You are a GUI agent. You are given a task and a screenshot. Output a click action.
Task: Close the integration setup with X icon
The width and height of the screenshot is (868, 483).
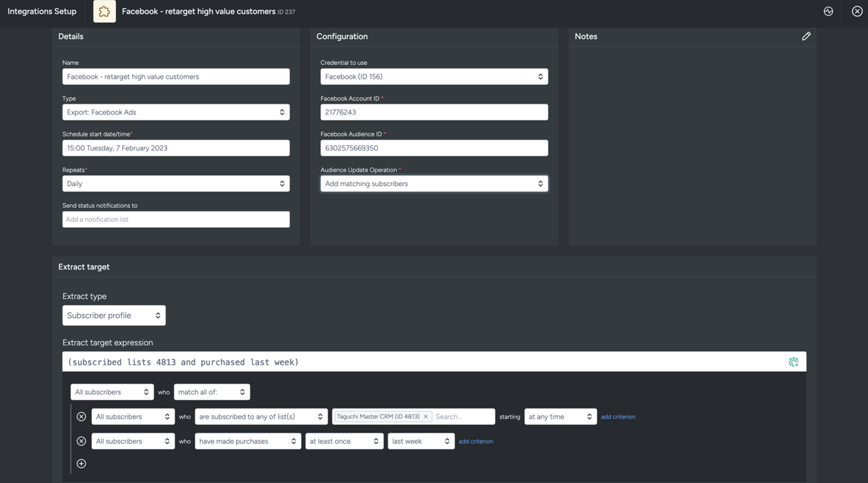point(857,11)
